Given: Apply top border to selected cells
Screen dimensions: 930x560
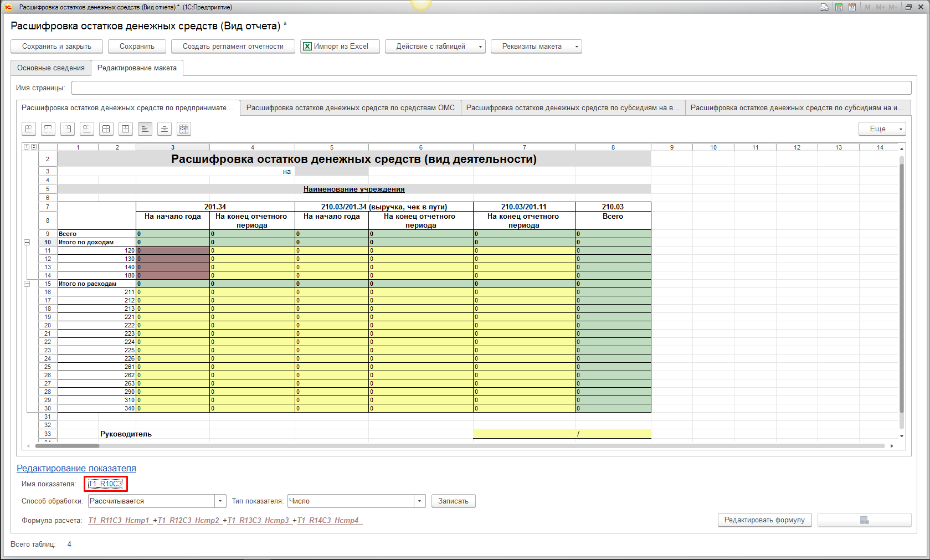Looking at the screenshot, I should (x=48, y=129).
